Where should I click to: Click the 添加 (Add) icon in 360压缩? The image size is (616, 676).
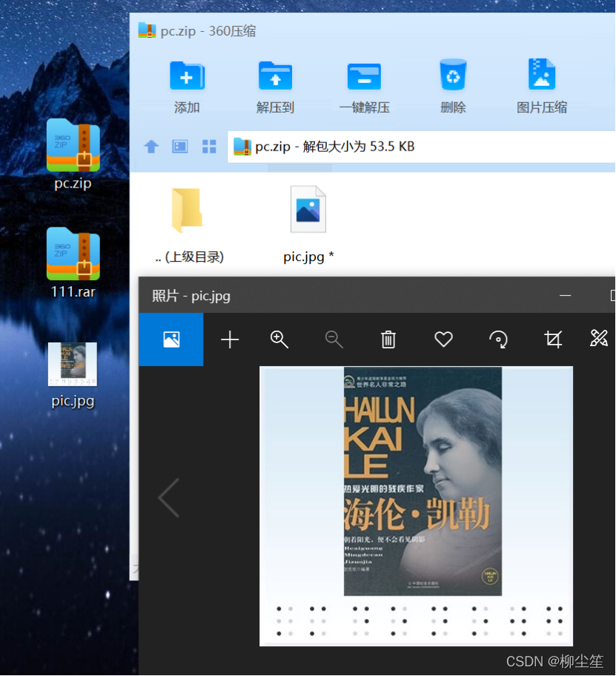click(187, 76)
